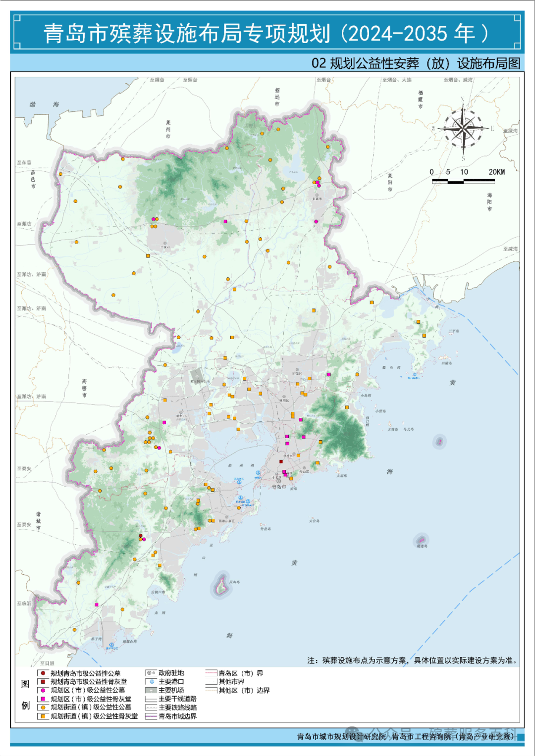
Task: Click the magenta circle district-level cemetery legend symbol
Action: click(43, 690)
